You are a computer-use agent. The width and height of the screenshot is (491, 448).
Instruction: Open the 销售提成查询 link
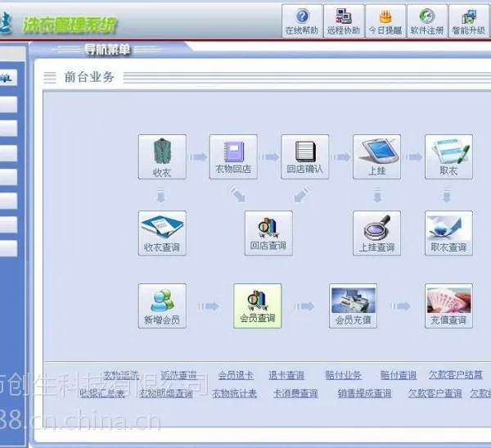(364, 393)
